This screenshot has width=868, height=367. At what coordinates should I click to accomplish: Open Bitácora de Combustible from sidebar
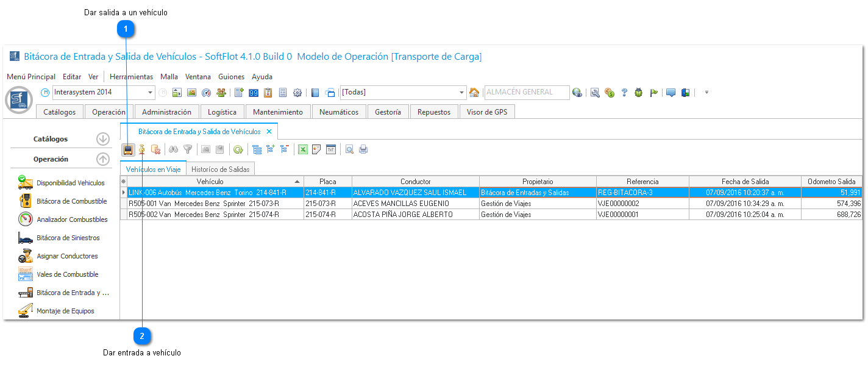71,201
